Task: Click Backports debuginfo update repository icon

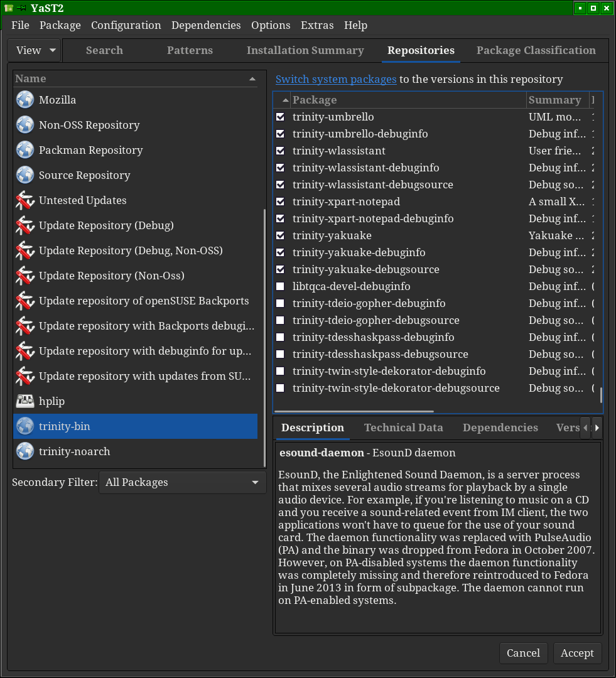Action: pyautogui.click(x=25, y=326)
